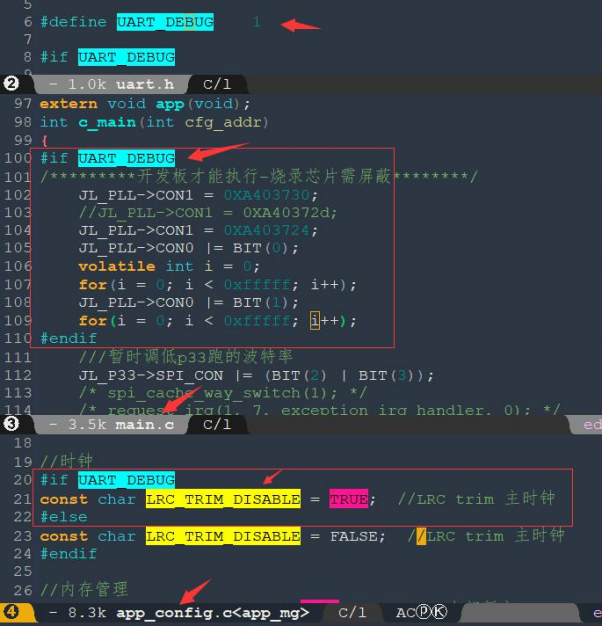Click the Chinese comment on line 101
602x626 pixels.
259,176
